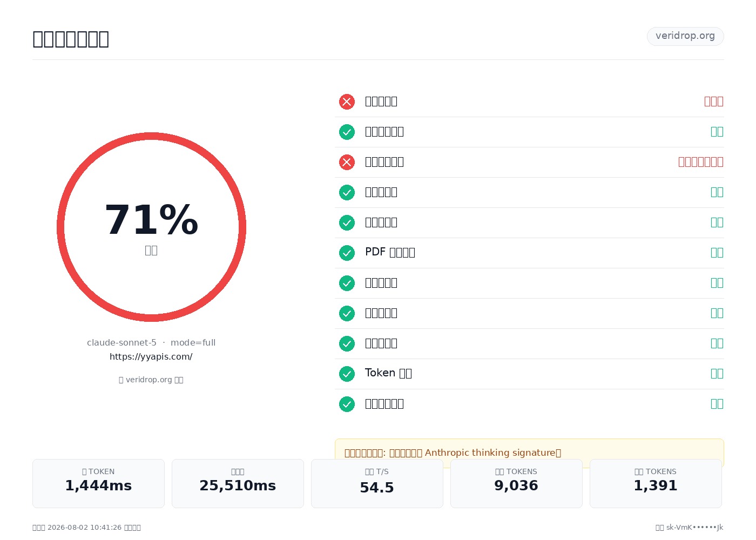Select the 9,036 TOKENS stat card
This screenshot has width=756, height=540.
tap(516, 483)
